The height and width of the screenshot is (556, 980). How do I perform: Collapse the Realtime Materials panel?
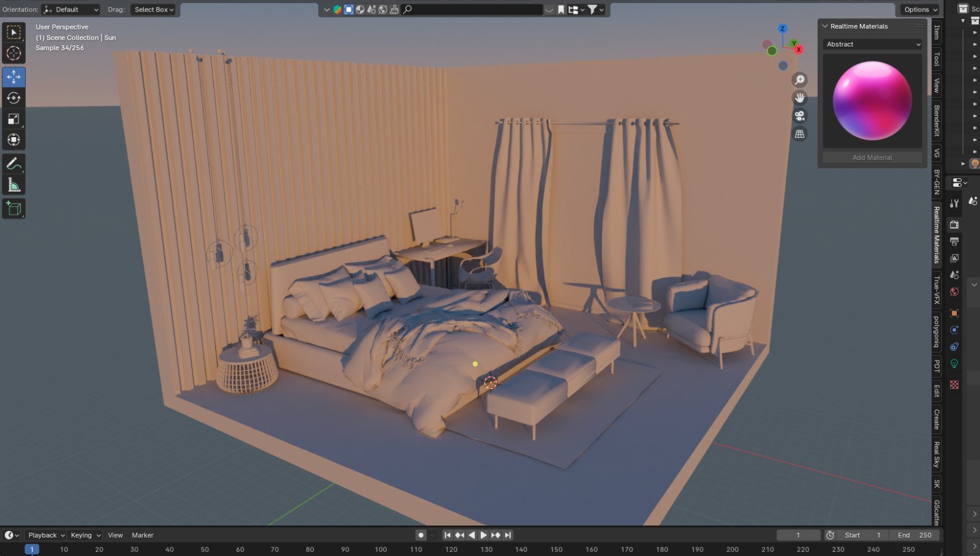click(x=826, y=26)
